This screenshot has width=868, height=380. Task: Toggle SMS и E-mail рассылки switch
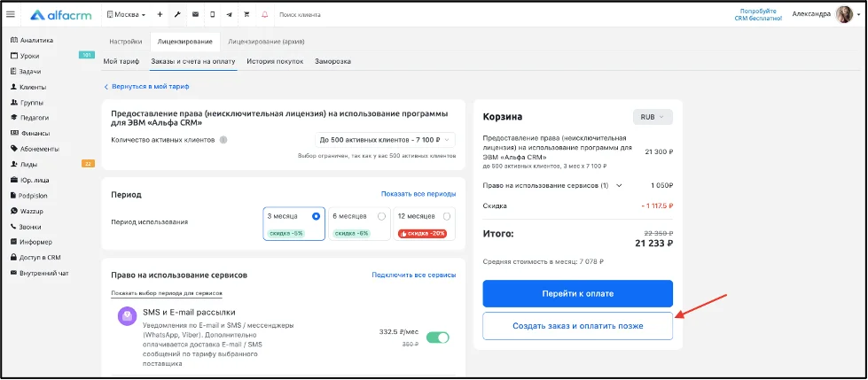[437, 337]
